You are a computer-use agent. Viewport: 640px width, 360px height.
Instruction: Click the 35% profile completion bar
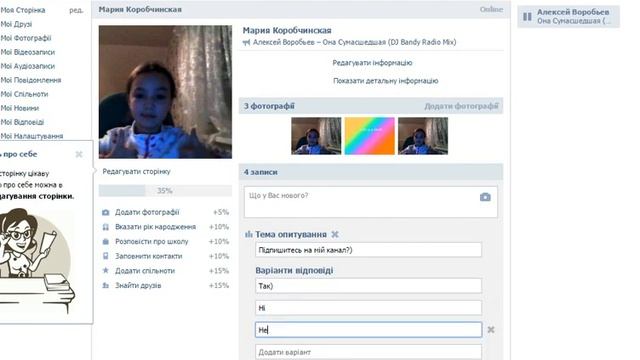click(165, 191)
